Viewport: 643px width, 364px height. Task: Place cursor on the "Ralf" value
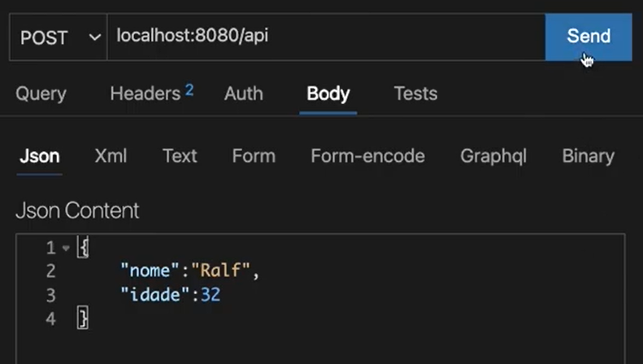220,271
